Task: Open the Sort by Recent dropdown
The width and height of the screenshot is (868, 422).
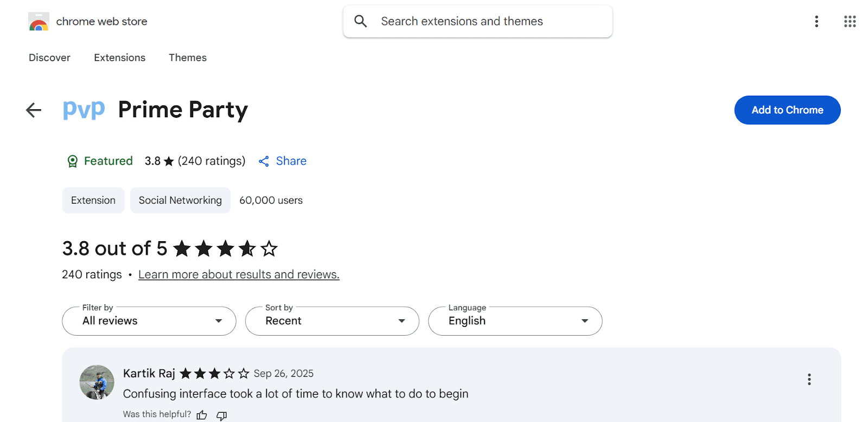Action: tap(332, 321)
